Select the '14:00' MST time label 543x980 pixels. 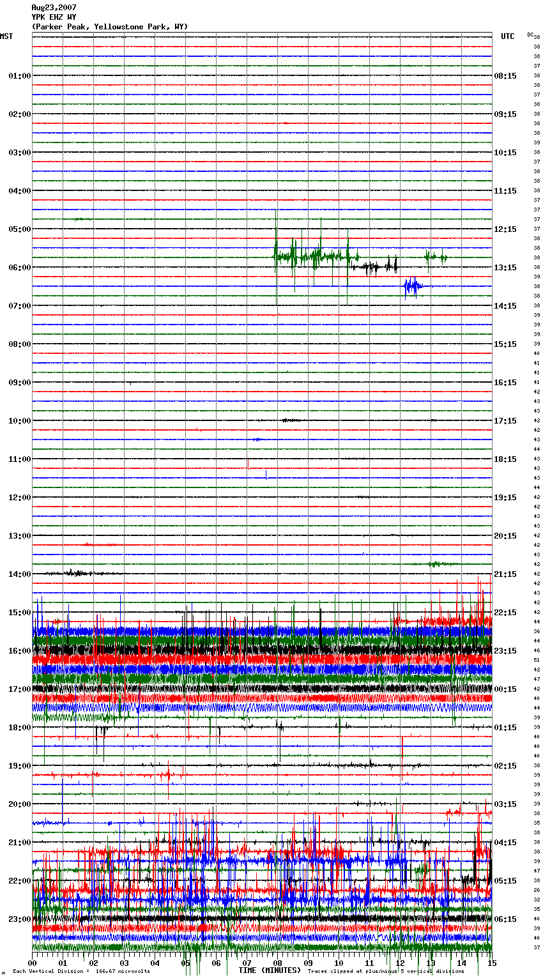click(x=20, y=574)
